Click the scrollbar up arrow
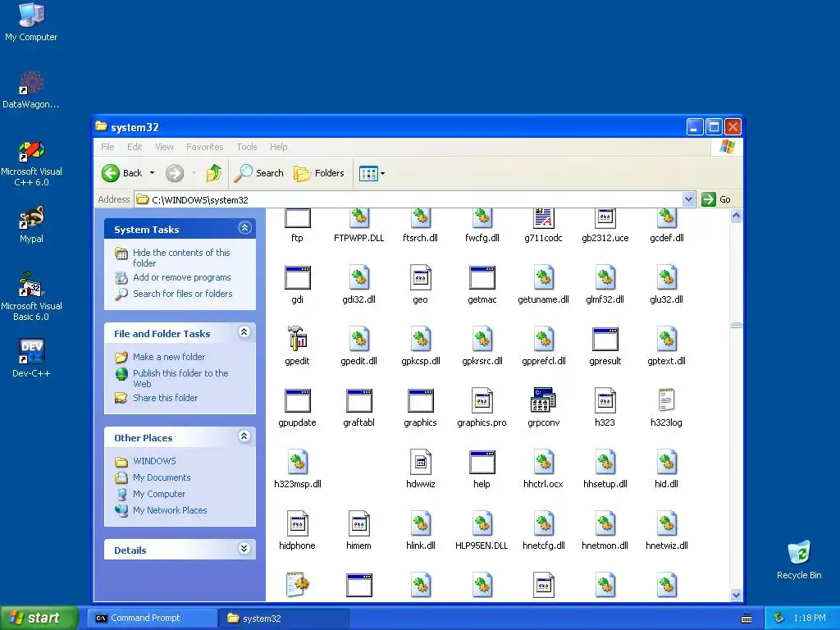The width and height of the screenshot is (840, 630). (736, 216)
